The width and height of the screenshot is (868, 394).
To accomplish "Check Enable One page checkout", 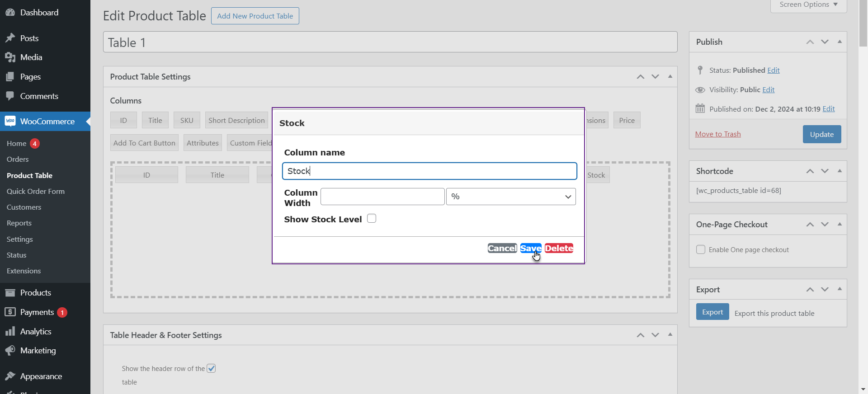I will [701, 250].
